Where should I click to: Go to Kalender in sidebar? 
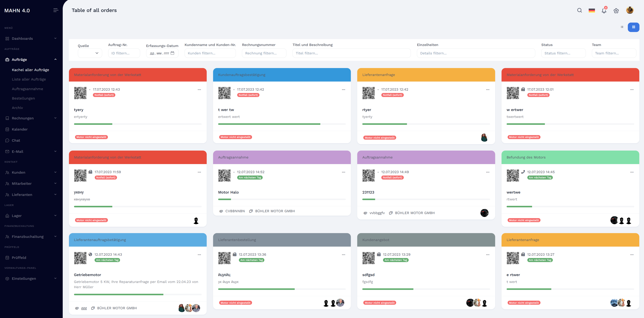pos(20,129)
